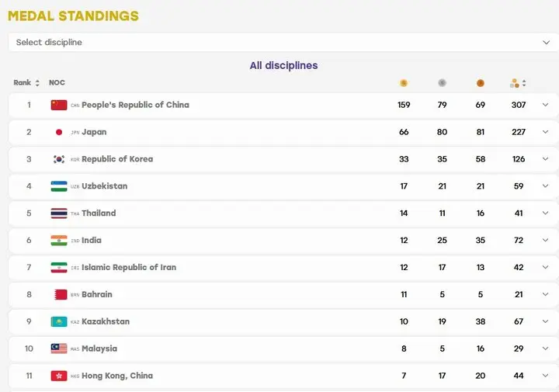Open the Malaysia country name

tap(99, 349)
